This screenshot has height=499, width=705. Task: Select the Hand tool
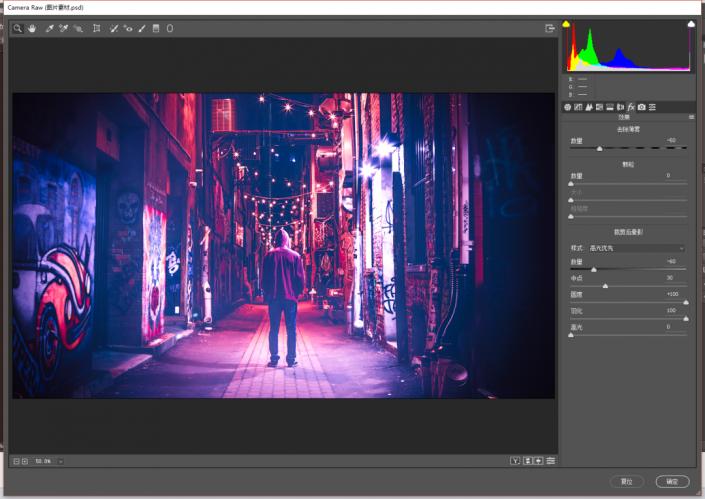coord(32,28)
